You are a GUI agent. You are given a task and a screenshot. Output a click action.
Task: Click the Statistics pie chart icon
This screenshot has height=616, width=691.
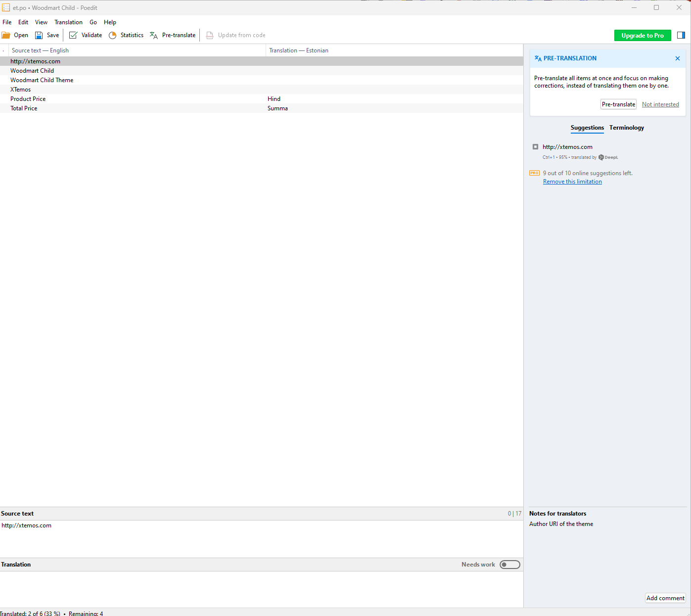tap(112, 35)
